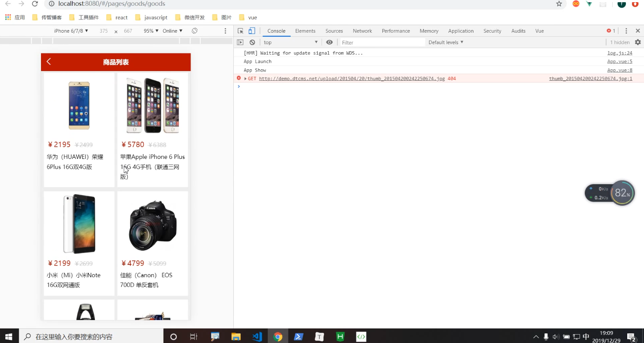Open thumb_201504200242250674.jpg:1 source link
Image resolution: width=644 pixels, height=343 pixels.
(x=591, y=79)
